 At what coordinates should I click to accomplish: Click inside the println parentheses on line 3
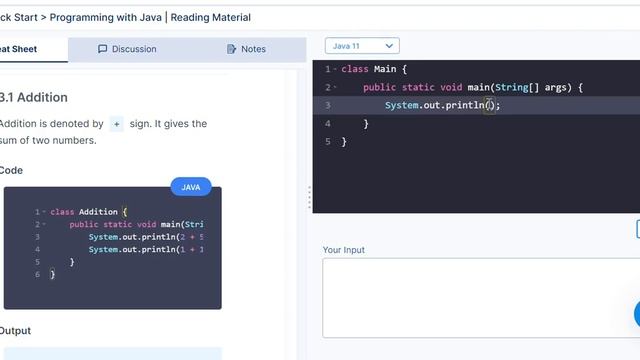489,105
